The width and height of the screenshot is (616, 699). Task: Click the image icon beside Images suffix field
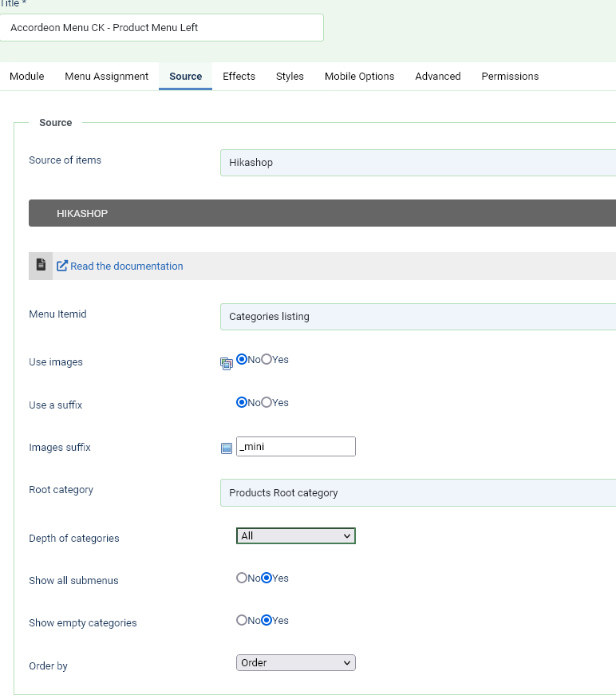tap(226, 448)
